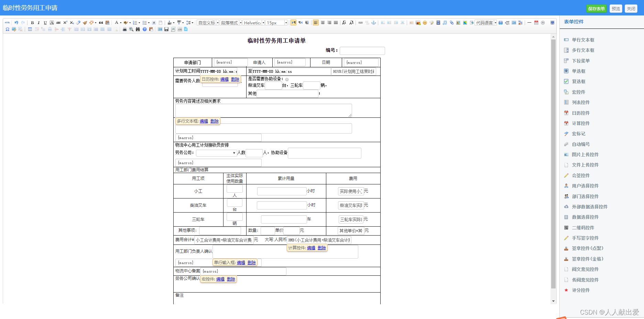Apply subscript formatting

pos(72,23)
